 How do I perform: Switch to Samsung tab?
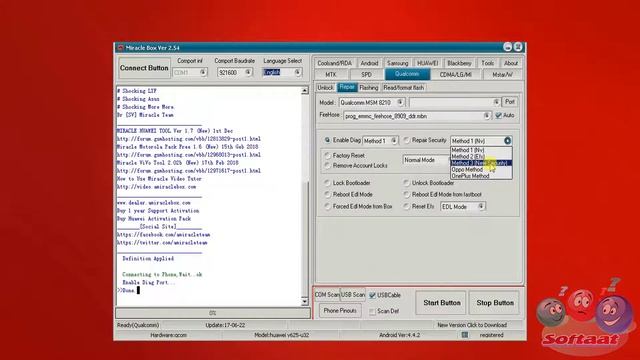pyautogui.click(x=398, y=63)
